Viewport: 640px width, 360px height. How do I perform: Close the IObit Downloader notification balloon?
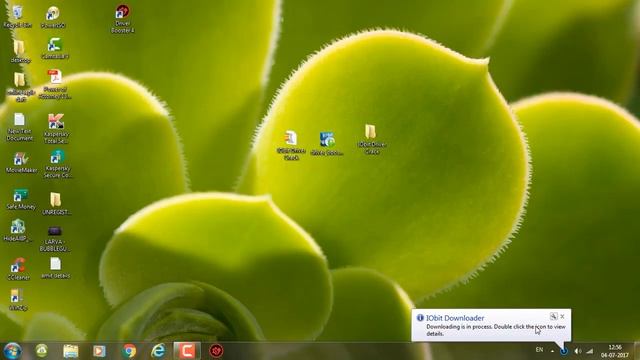[562, 316]
